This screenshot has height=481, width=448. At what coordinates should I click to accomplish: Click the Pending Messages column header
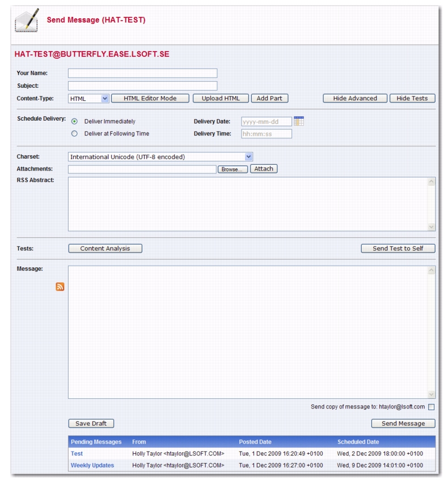[x=96, y=442]
